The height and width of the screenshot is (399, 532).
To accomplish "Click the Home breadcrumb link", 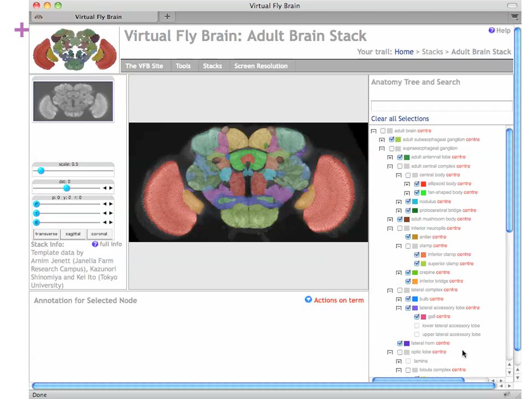I will coord(404,52).
